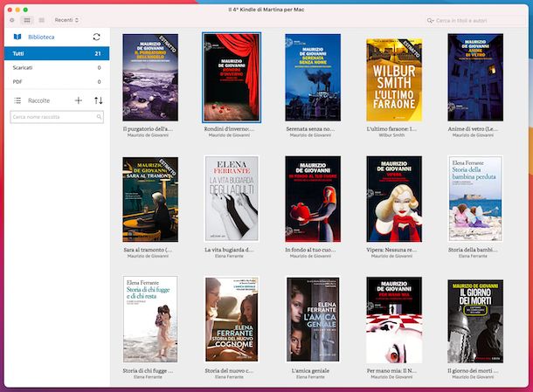533x392 pixels.
Task: Open L'amica geniale book cover
Action: (x=313, y=320)
